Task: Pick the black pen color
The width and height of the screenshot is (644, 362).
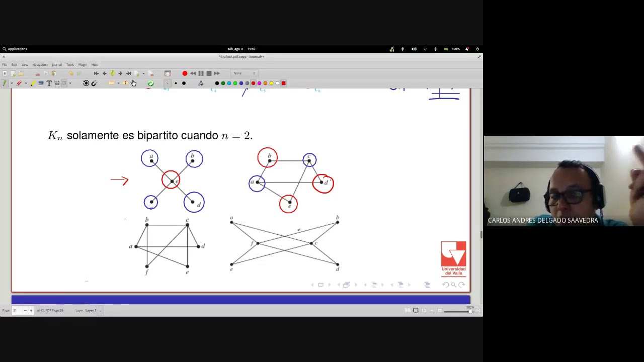Action: pos(217,83)
